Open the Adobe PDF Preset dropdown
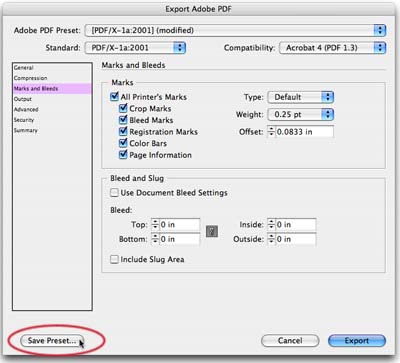Viewport: 400px width, 363px height. (x=235, y=30)
